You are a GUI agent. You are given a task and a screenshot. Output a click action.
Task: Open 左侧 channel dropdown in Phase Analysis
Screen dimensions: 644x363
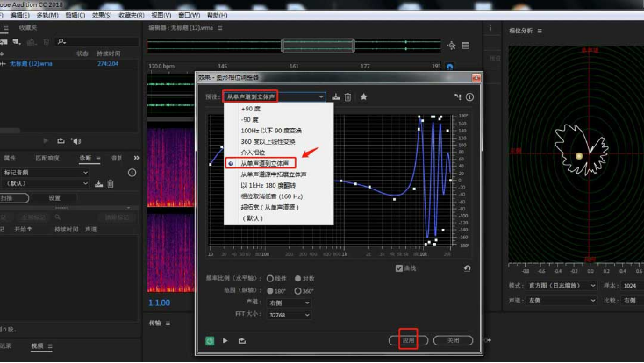pyautogui.click(x=561, y=301)
